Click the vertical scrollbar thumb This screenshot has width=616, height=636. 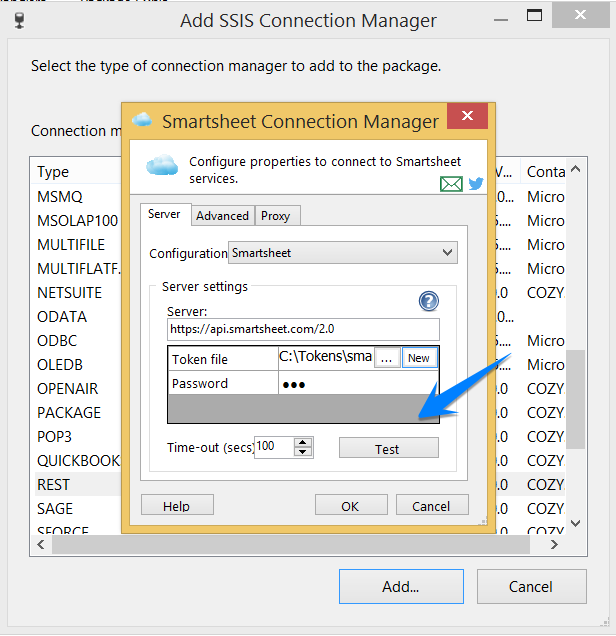(575, 399)
